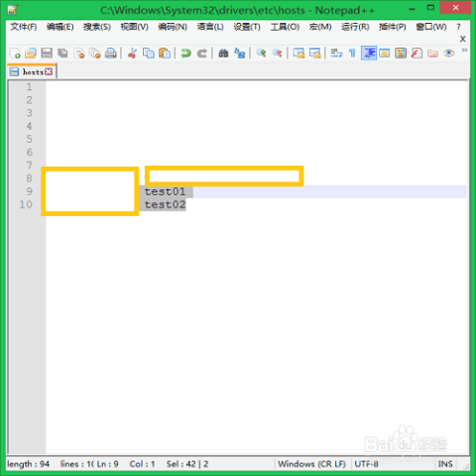Toggle synchronized vertical scrolling icon

coord(298,54)
